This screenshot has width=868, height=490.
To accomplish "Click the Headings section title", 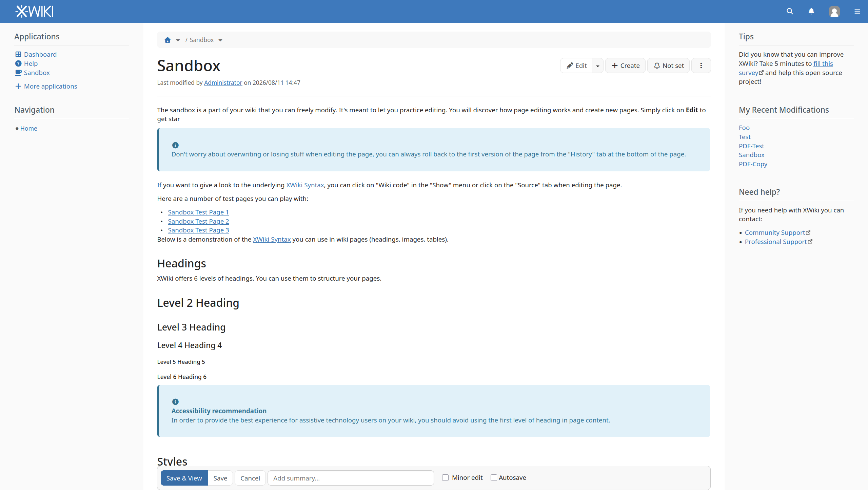I will click(182, 263).
